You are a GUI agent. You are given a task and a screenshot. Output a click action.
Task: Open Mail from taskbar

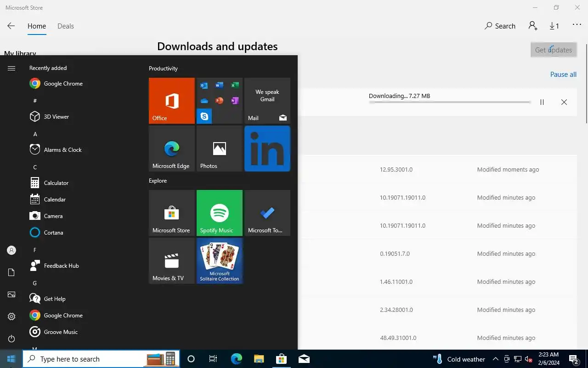pos(304,359)
